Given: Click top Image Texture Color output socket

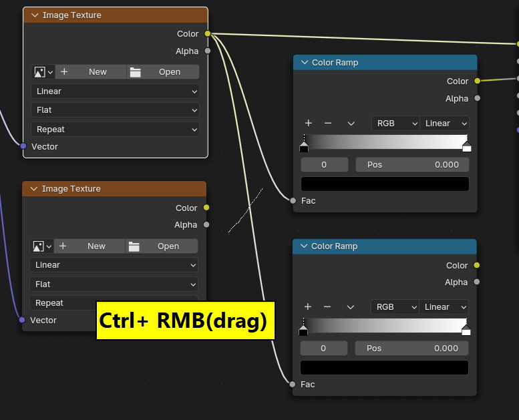Looking at the screenshot, I should (x=208, y=33).
